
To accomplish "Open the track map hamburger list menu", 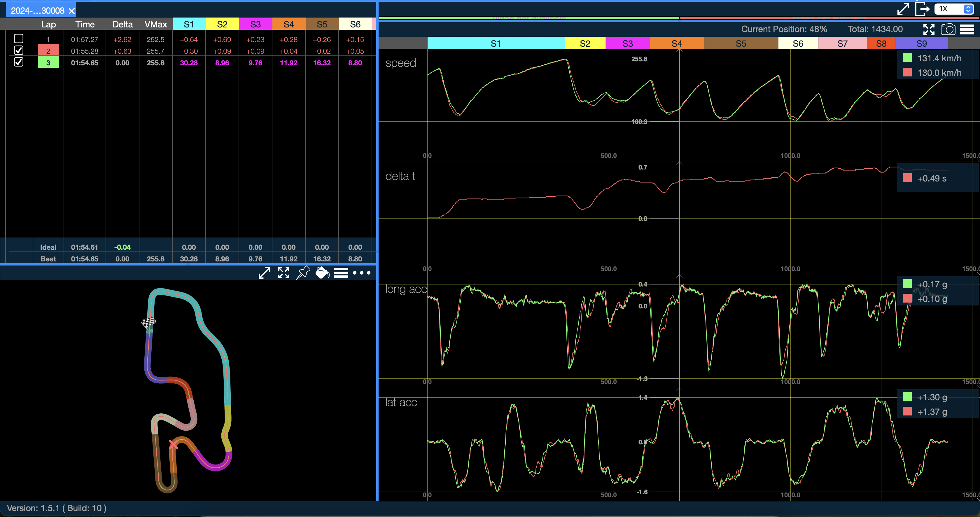I will pos(341,273).
